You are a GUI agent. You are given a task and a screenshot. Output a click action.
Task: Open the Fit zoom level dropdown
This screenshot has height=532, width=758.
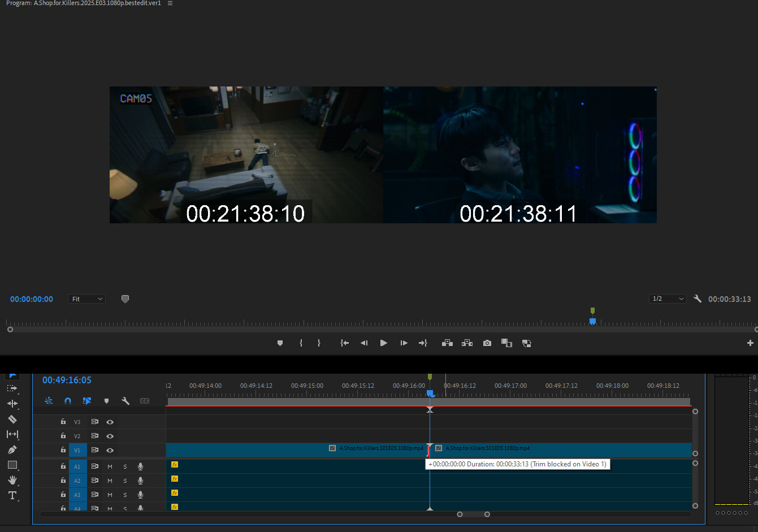(87, 299)
